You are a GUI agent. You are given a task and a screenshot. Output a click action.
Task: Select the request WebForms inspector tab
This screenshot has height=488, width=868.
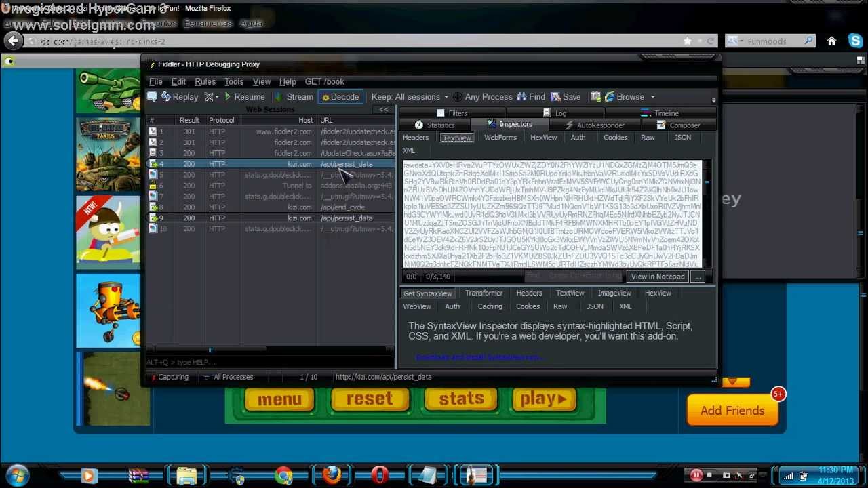[x=500, y=138]
